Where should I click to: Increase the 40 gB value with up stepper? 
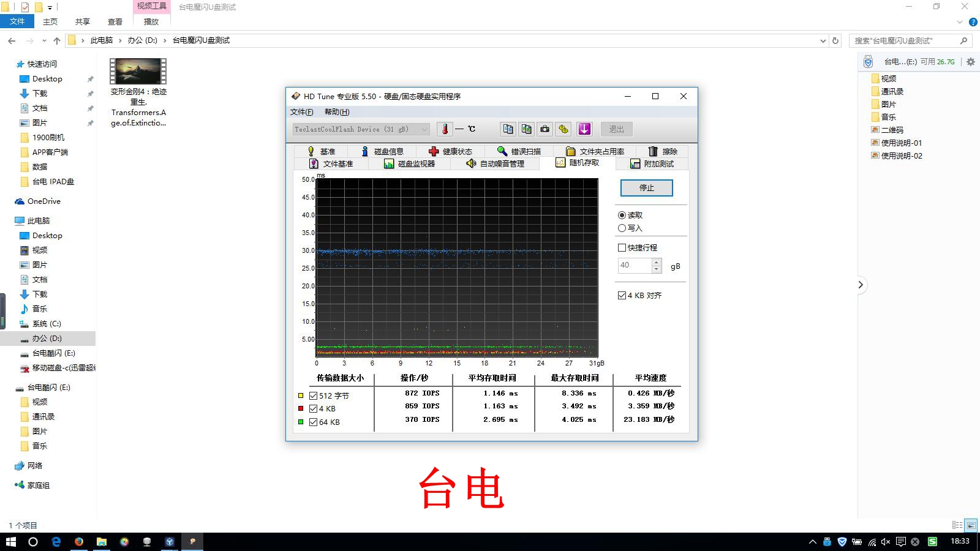pos(655,262)
